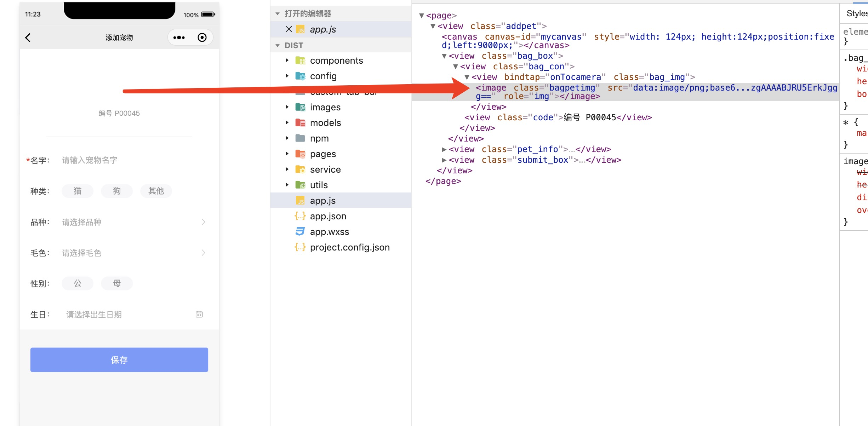Open project.config.json file
The image size is (868, 426).
[x=349, y=247]
